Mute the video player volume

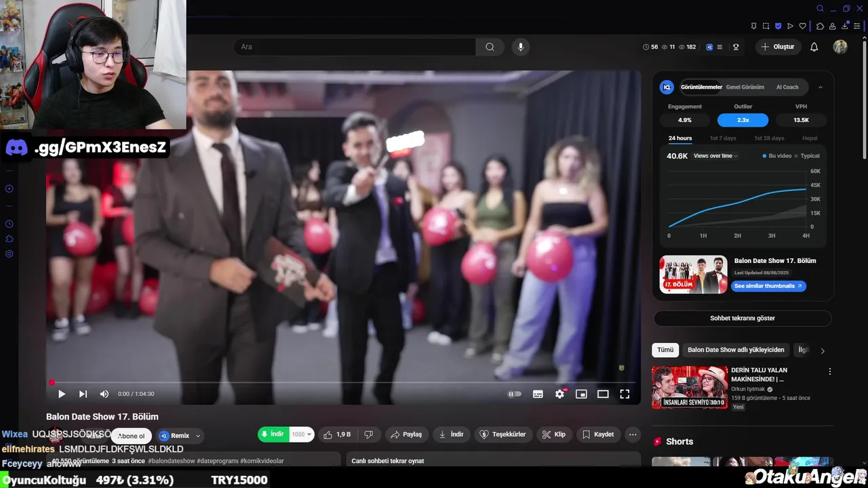point(104,394)
